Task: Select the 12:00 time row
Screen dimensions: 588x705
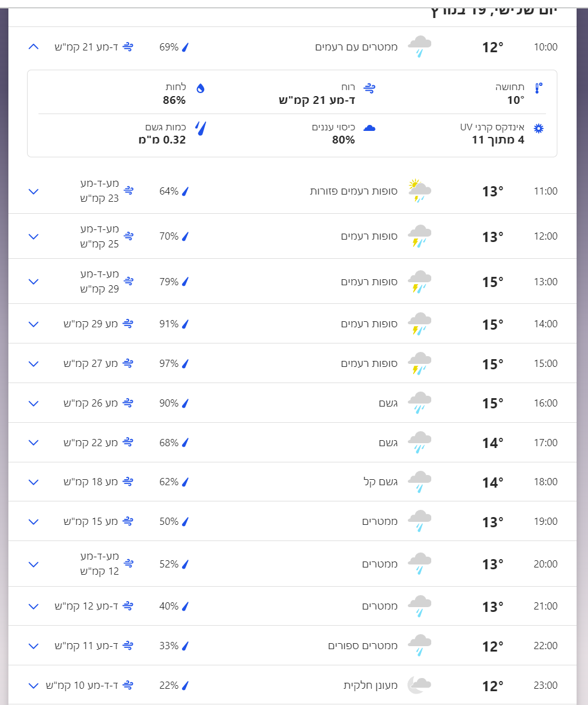Action: coord(545,236)
